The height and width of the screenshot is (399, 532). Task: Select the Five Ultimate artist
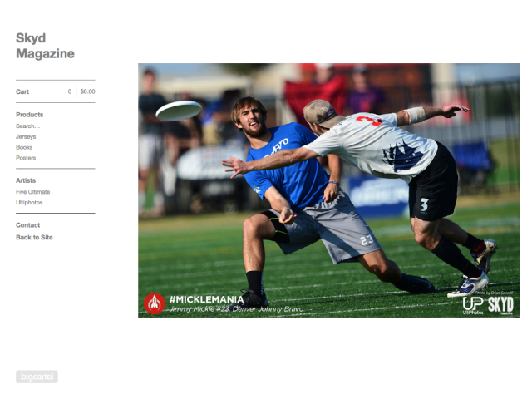coord(33,192)
